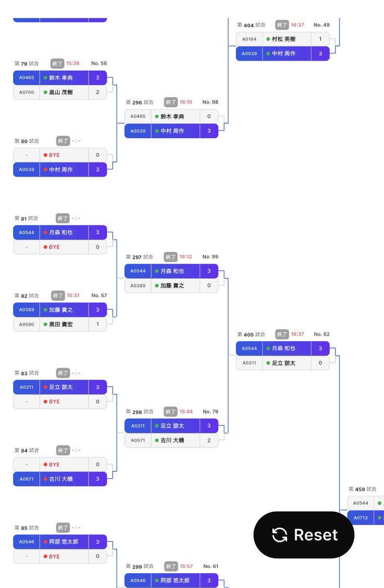This screenshot has width=384, height=588.
Task: Click the green status dot beside 畠山 茂樹
Action: pyautogui.click(x=45, y=92)
